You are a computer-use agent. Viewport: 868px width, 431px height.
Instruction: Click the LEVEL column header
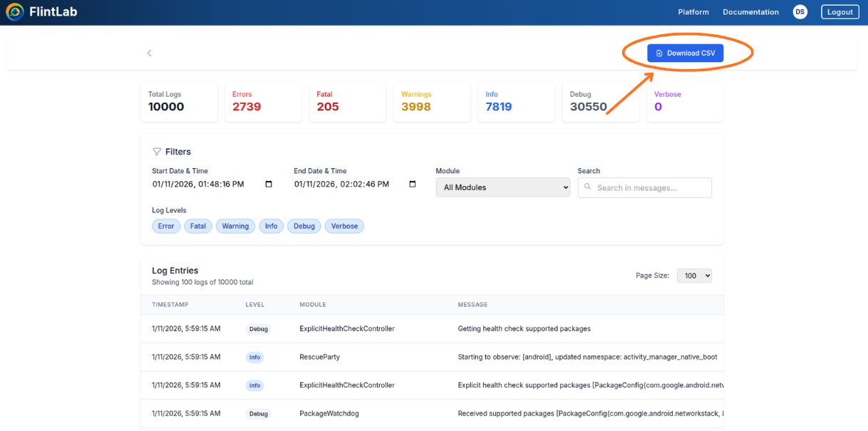pyautogui.click(x=255, y=305)
